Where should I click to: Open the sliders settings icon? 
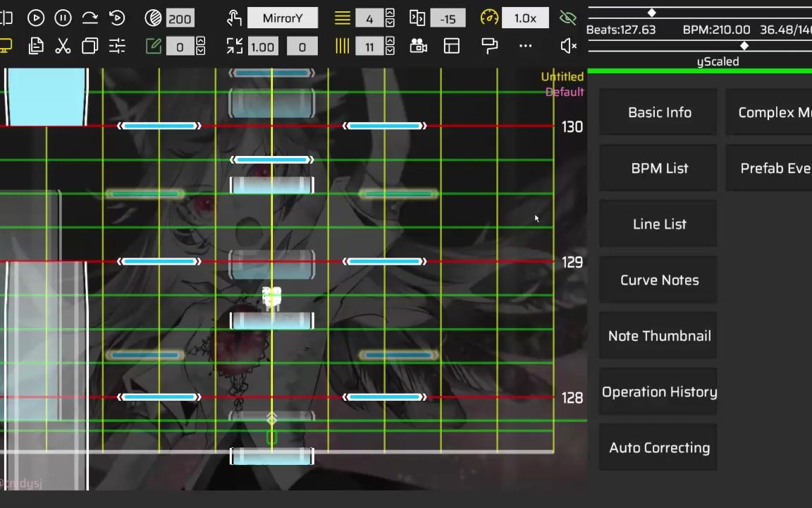pos(117,46)
